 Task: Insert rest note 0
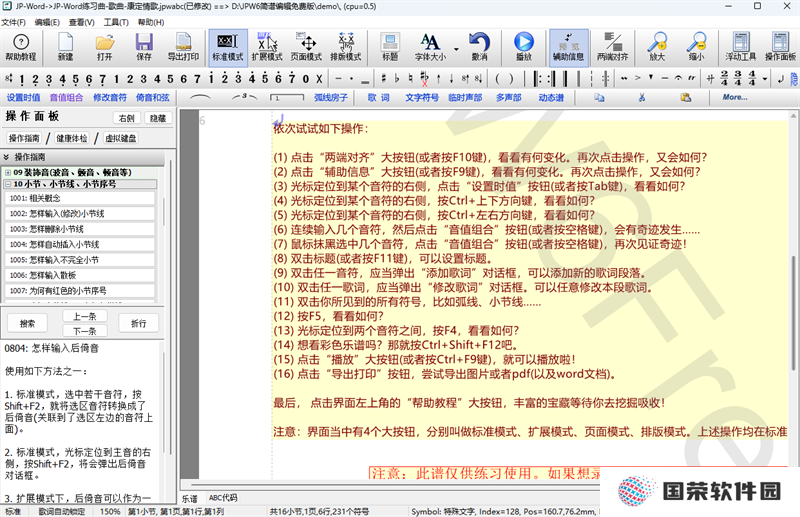pyautogui.click(x=305, y=79)
